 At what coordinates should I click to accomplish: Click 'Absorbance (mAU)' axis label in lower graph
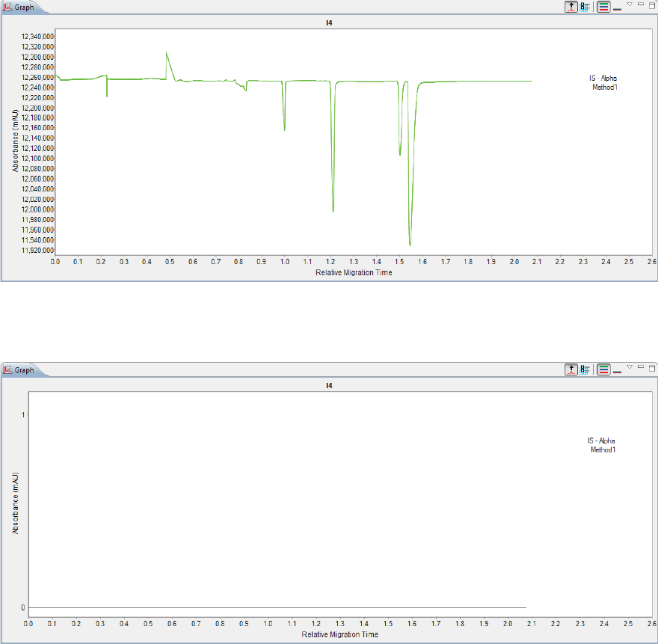click(16, 503)
